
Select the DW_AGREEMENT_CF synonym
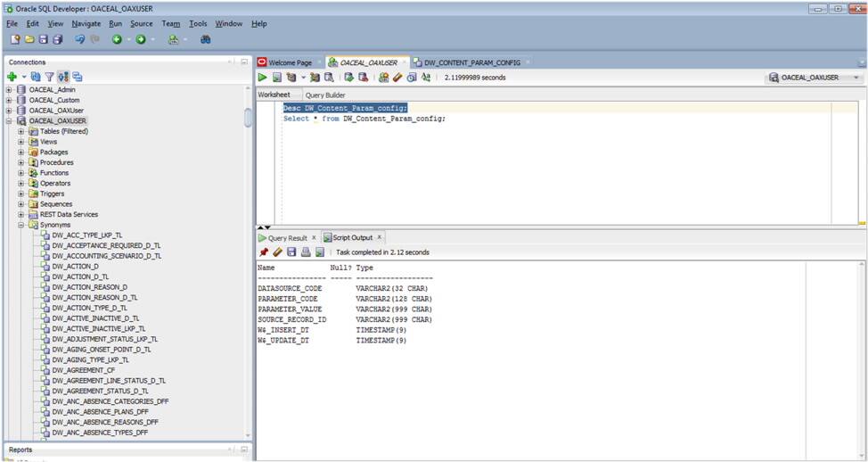click(x=84, y=370)
